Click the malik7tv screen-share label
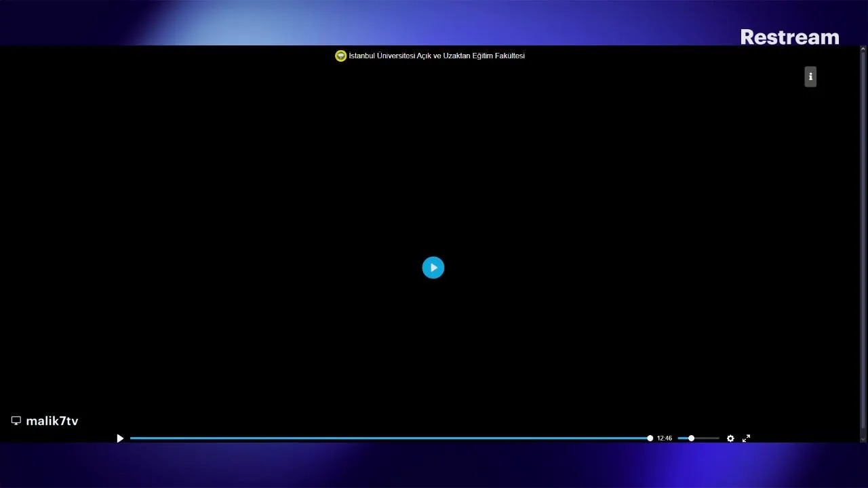The height and width of the screenshot is (488, 868). coord(52,421)
